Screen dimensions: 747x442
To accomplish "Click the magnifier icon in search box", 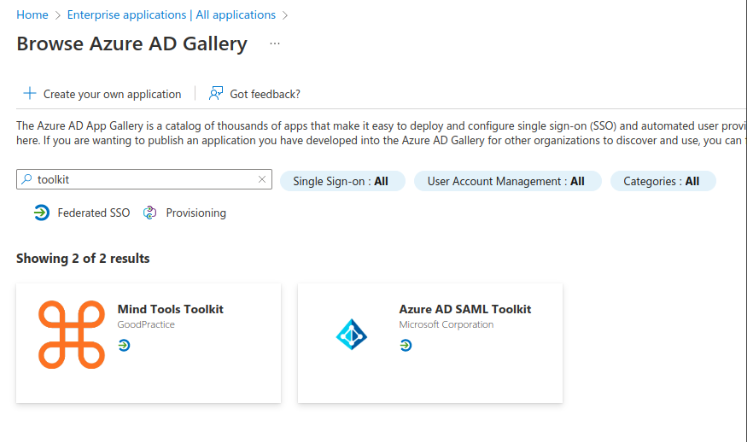I will pyautogui.click(x=26, y=180).
